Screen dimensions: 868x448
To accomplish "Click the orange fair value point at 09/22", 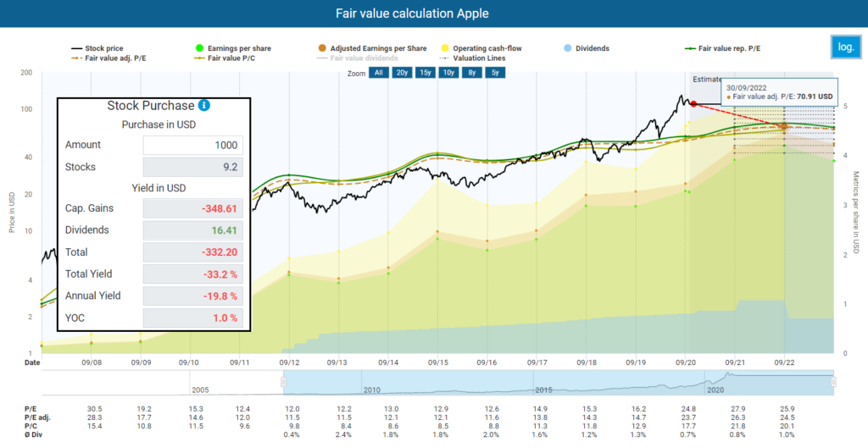I will click(x=784, y=127).
